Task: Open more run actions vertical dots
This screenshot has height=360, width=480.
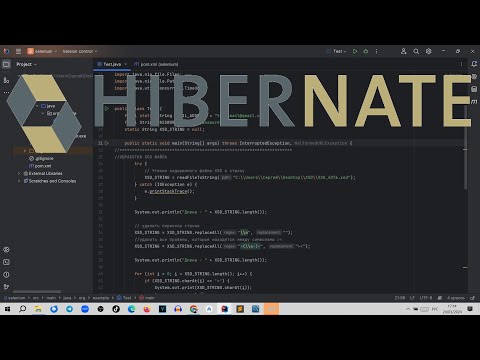Action: [x=376, y=51]
